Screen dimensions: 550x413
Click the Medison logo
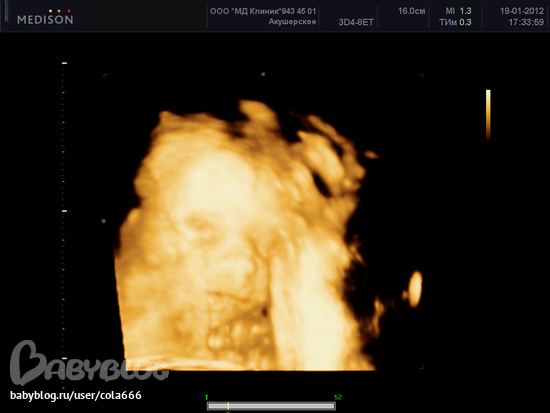pyautogui.click(x=45, y=17)
